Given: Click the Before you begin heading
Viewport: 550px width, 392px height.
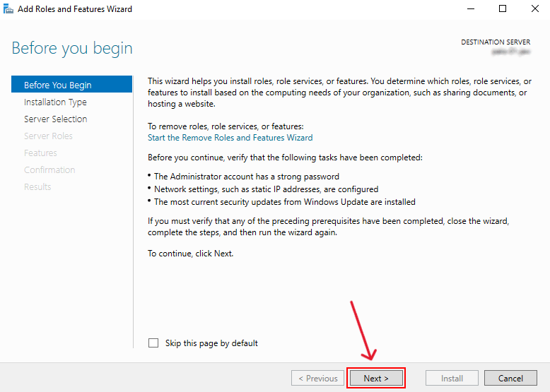Looking at the screenshot, I should click(72, 48).
